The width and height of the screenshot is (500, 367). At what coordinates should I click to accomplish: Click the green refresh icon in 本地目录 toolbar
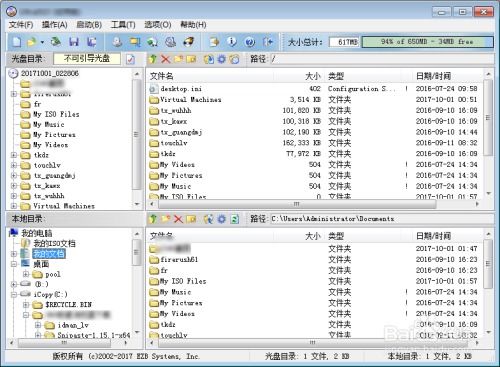pyautogui.click(x=235, y=219)
